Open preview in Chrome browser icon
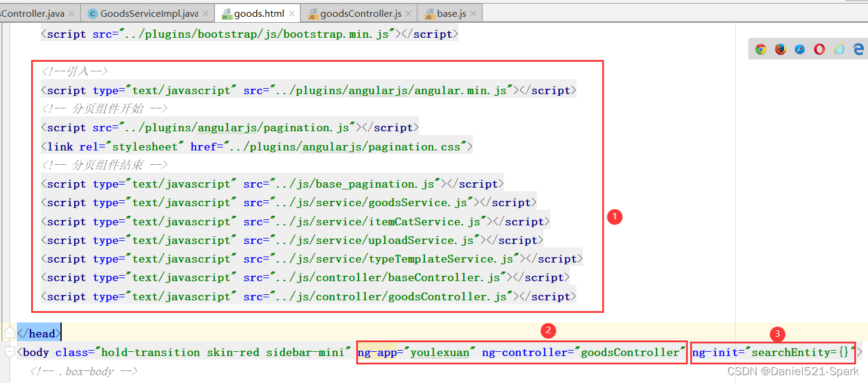 click(x=761, y=50)
